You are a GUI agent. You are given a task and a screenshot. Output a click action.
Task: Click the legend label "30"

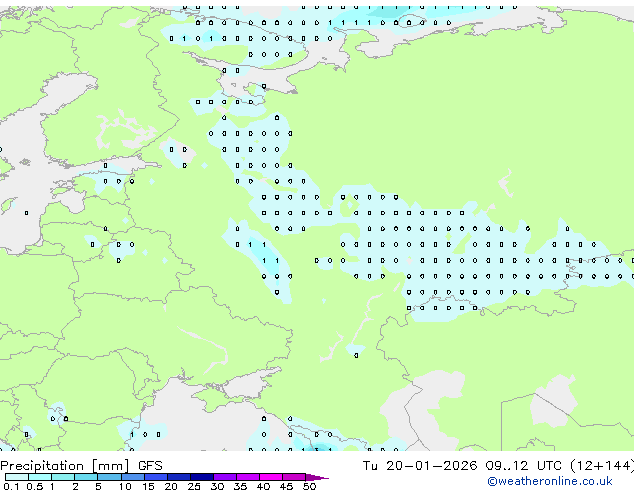pyautogui.click(x=217, y=486)
